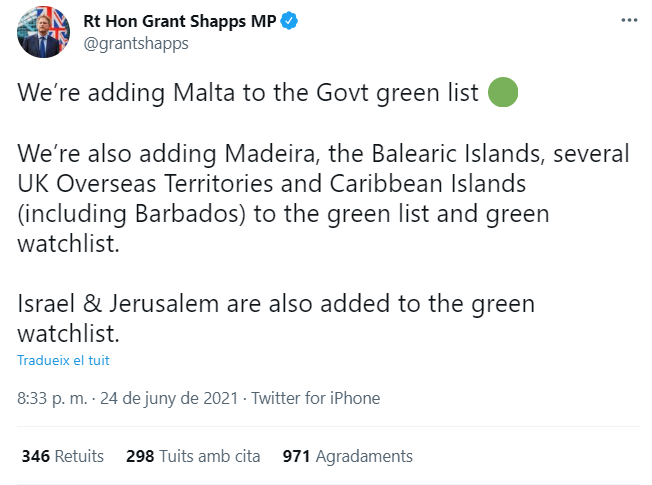Click the 8:33 p. m. timestamp
This screenshot has height=485, width=652.
point(51,398)
